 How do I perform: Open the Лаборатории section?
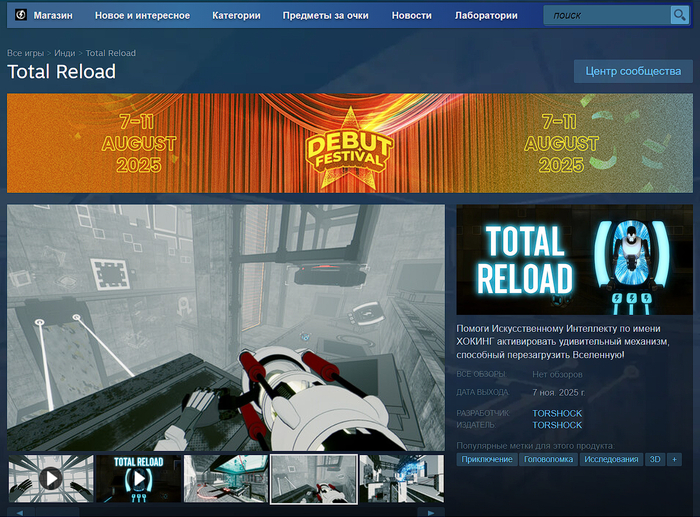tap(486, 16)
